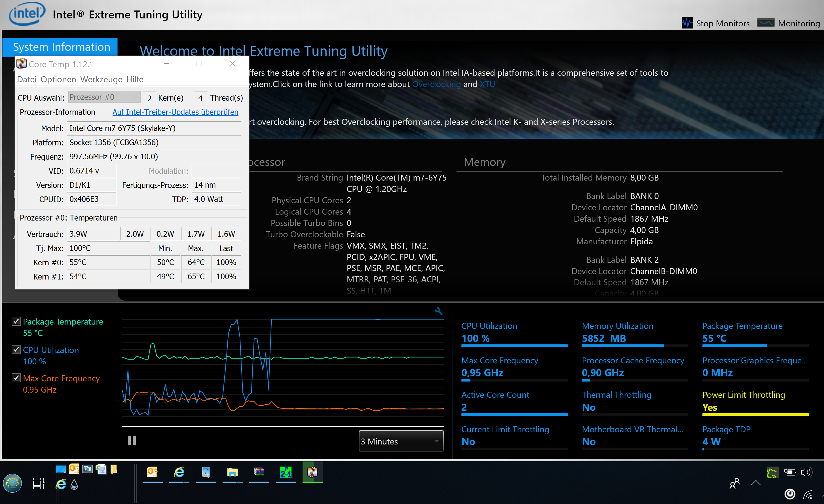Open the Optionen menu in Core Temp

click(58, 79)
